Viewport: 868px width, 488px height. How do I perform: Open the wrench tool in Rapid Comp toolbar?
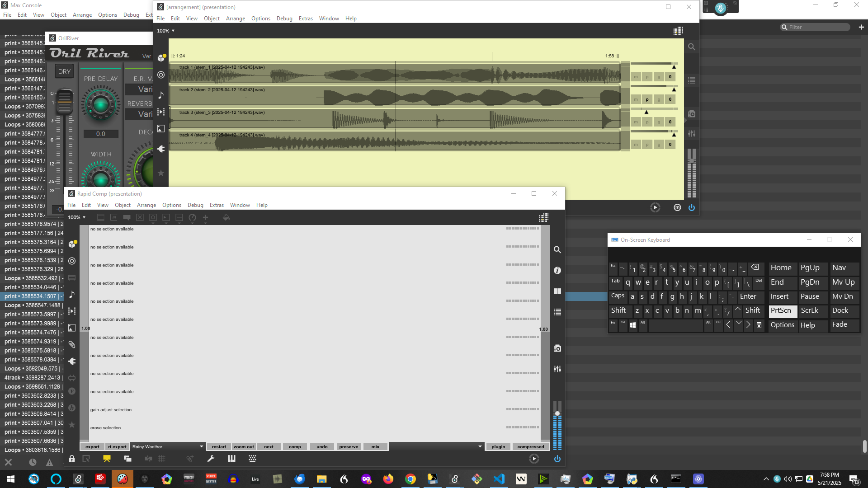click(x=211, y=459)
